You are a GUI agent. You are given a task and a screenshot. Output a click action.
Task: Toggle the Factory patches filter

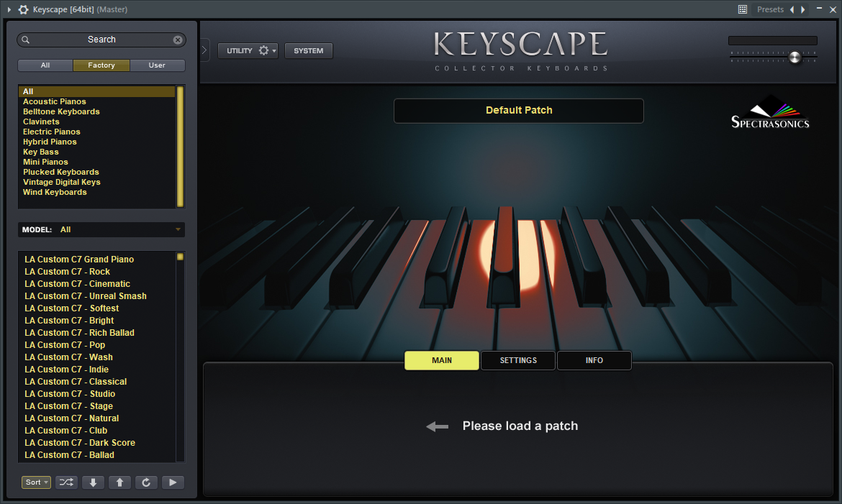pos(101,65)
